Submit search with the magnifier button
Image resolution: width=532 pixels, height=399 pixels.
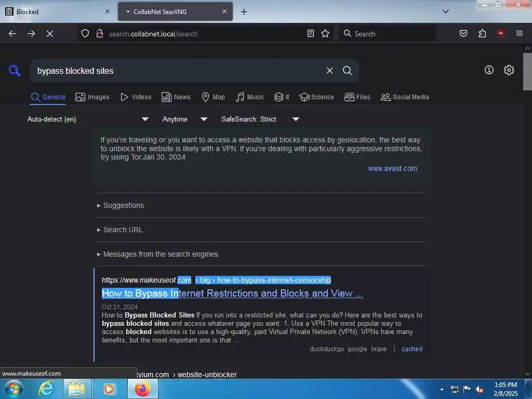pos(348,71)
